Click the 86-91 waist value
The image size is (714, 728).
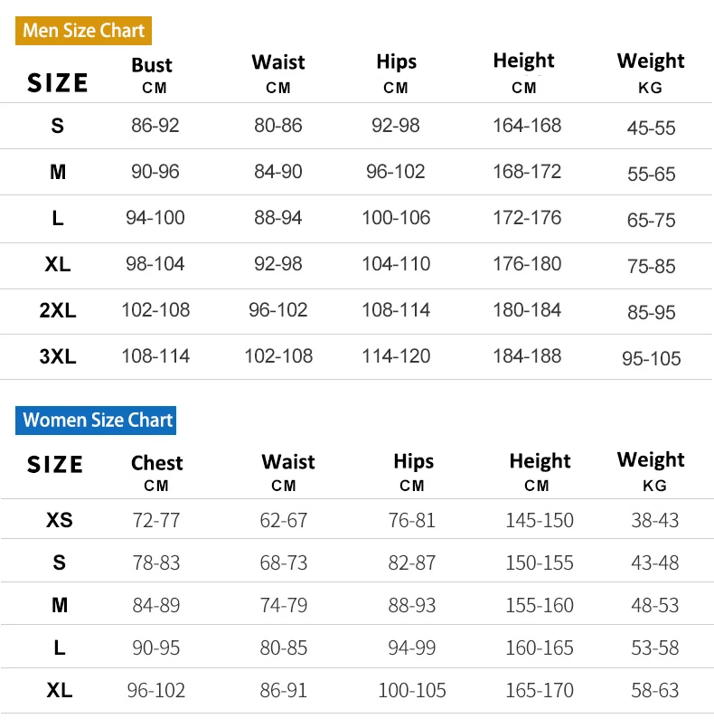283,691
